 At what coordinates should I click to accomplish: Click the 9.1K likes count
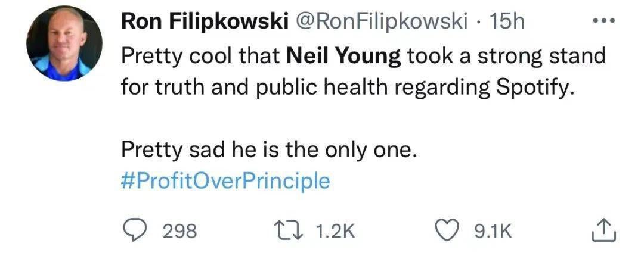494,231
